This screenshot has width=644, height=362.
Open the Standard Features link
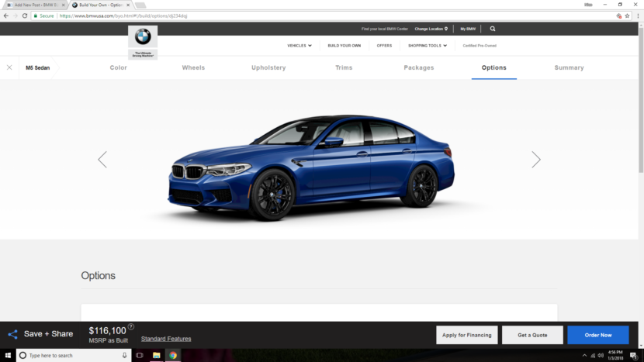[166, 339]
